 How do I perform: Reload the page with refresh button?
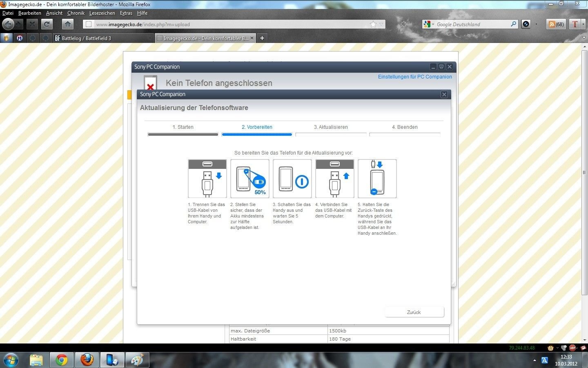[x=47, y=24]
